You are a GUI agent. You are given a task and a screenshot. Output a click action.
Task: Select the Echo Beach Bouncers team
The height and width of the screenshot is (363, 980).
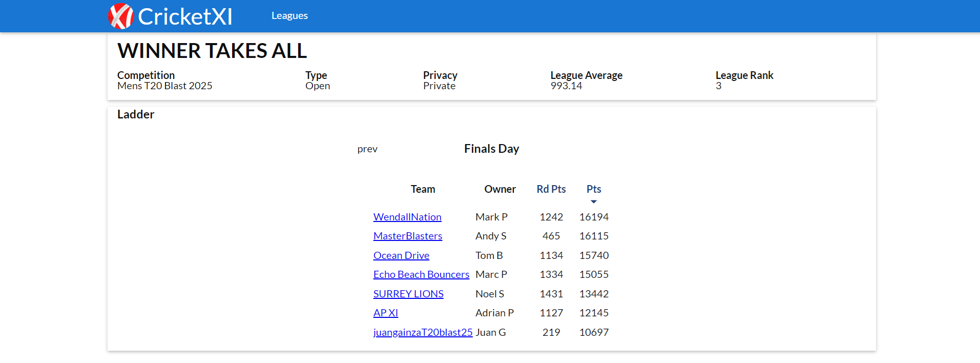421,274
